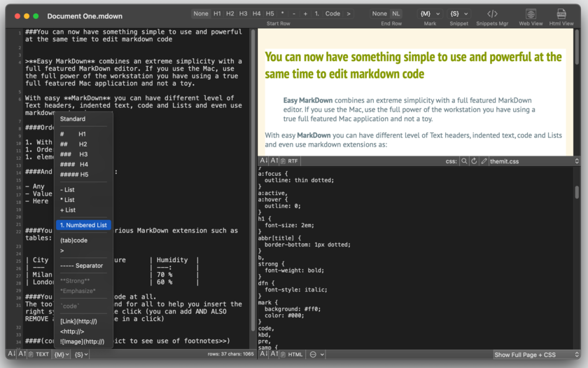
Task: Apply the Code start row
Action: click(x=332, y=13)
